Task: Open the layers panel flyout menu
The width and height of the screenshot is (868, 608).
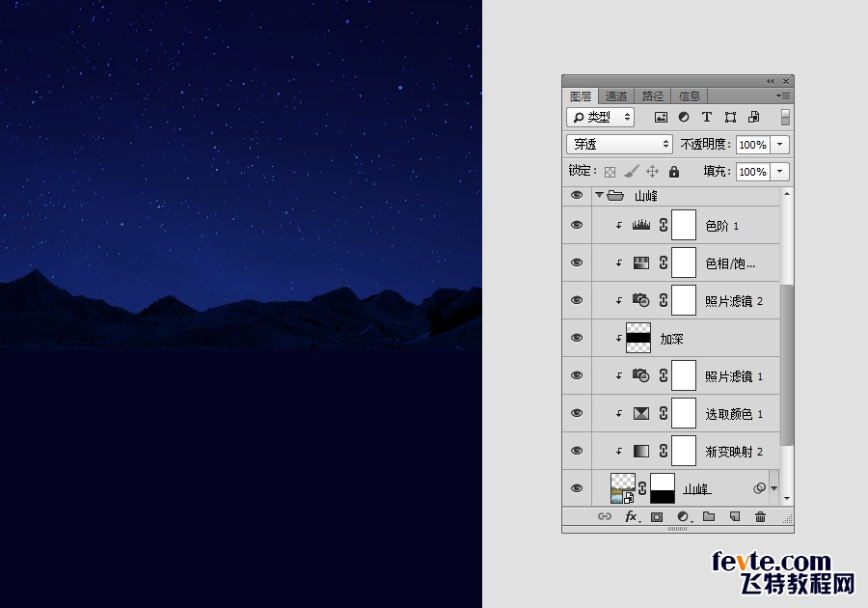Action: tap(783, 96)
